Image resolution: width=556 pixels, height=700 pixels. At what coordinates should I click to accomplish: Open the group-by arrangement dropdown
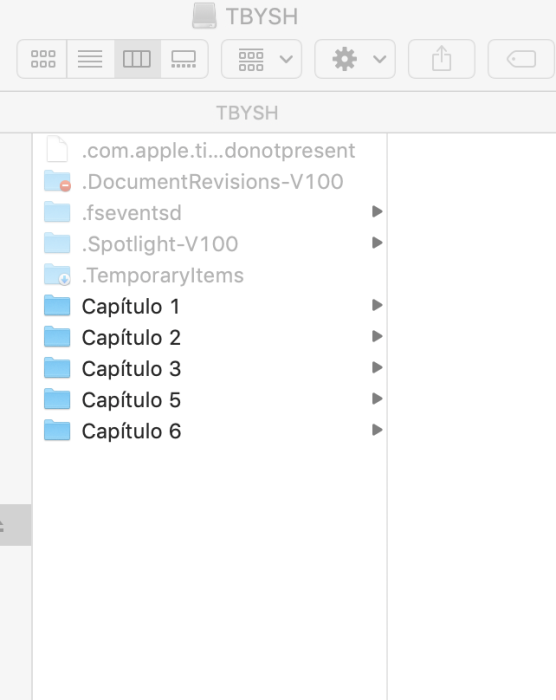click(262, 59)
